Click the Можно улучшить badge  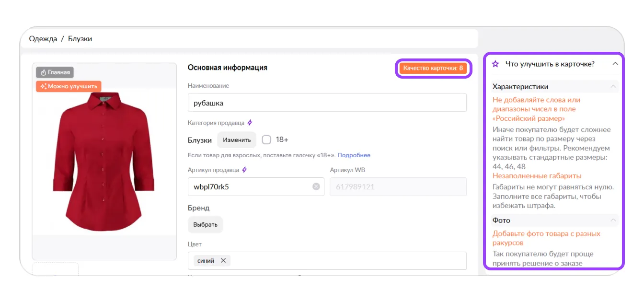69,86
